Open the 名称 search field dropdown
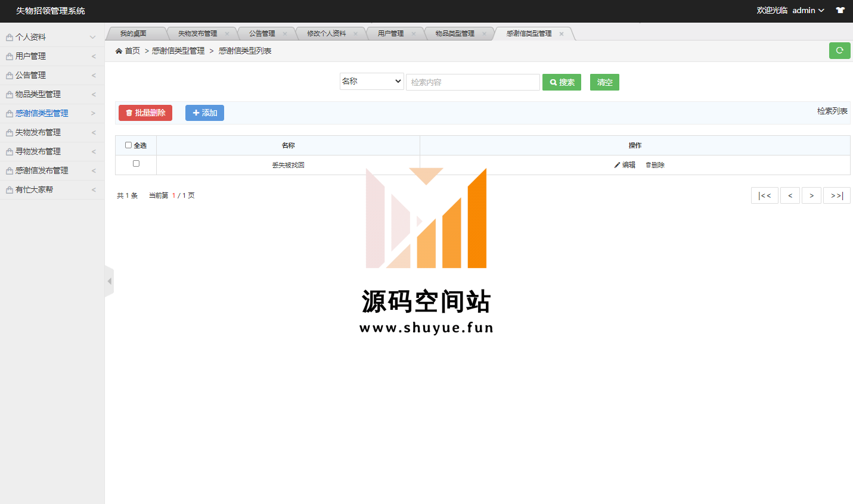This screenshot has height=504, width=853. (372, 82)
